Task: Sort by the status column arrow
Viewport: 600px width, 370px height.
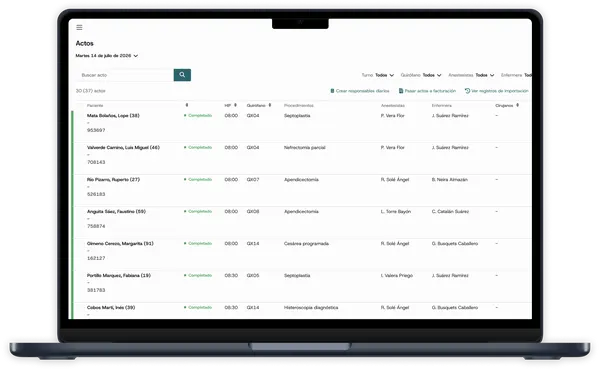Action: tap(187, 105)
